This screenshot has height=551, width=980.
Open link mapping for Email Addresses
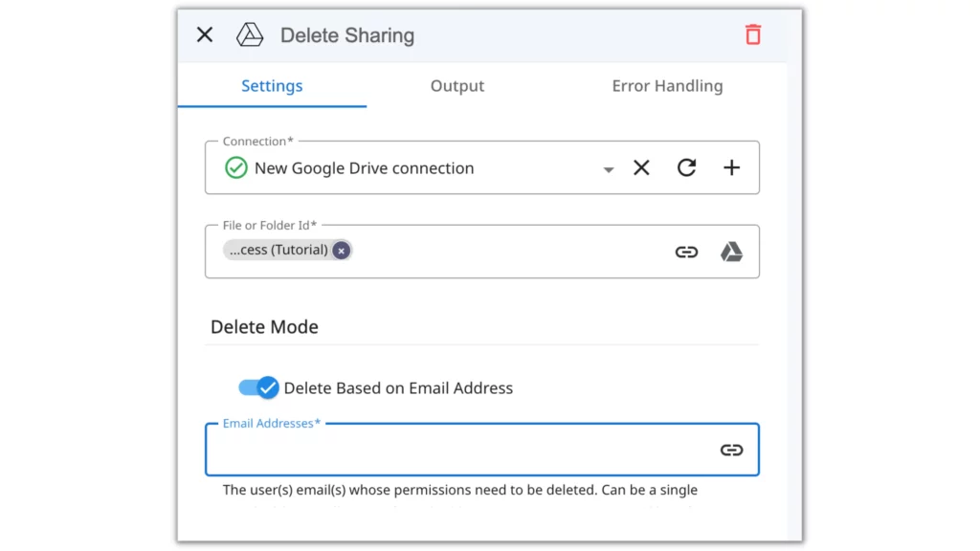pyautogui.click(x=731, y=450)
